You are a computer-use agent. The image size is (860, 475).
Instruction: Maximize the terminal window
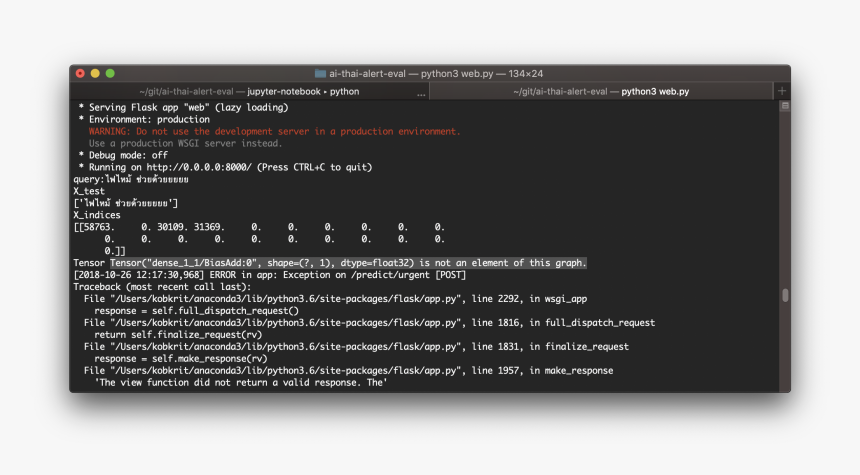[110, 73]
